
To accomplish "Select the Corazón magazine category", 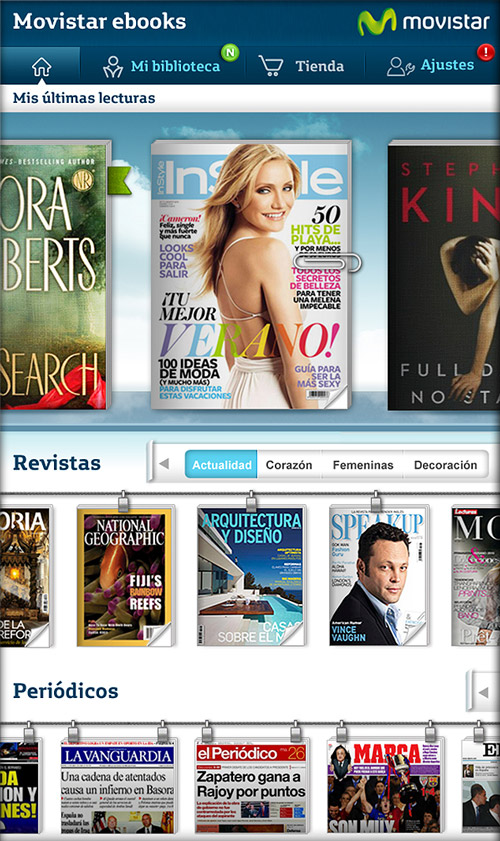I will [x=289, y=464].
